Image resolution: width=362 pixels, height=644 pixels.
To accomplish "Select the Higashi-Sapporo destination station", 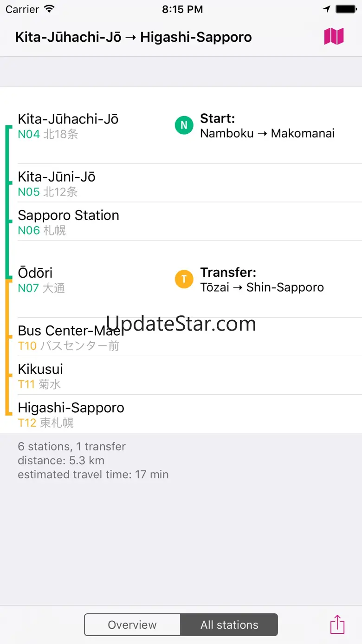I will 71,415.
